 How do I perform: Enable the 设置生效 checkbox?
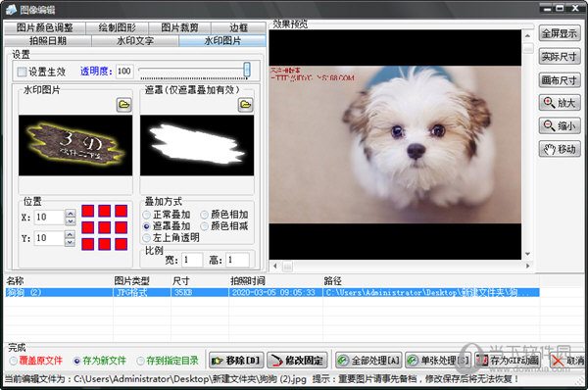click(x=23, y=72)
